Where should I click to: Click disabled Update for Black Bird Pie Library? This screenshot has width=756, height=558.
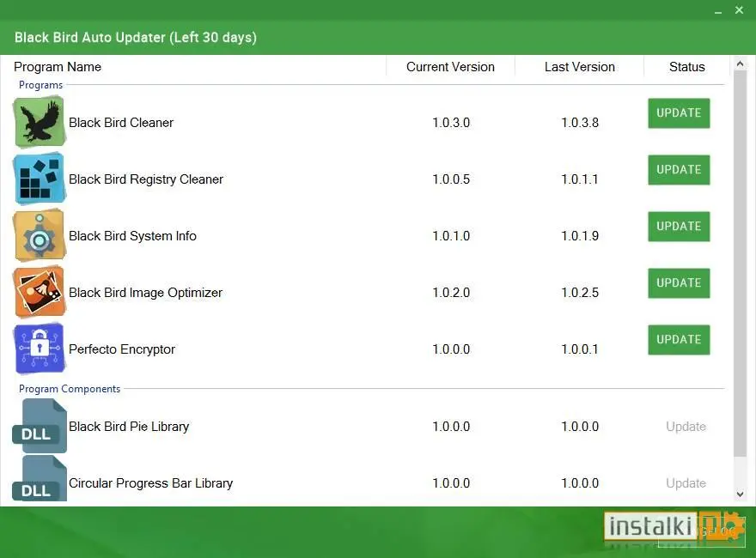click(686, 427)
